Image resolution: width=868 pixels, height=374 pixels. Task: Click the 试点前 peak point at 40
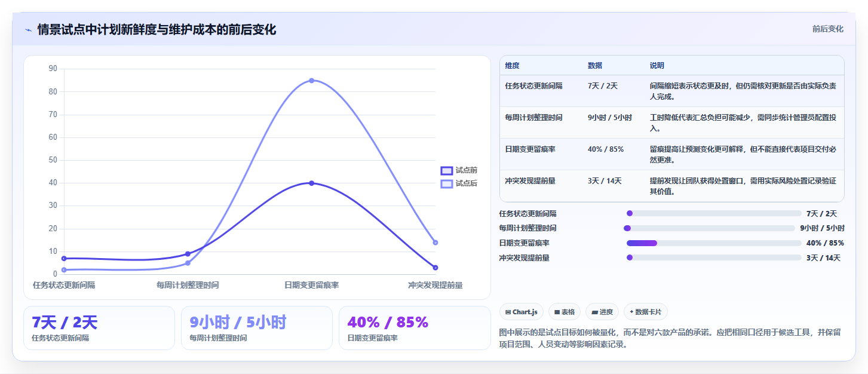pos(311,183)
